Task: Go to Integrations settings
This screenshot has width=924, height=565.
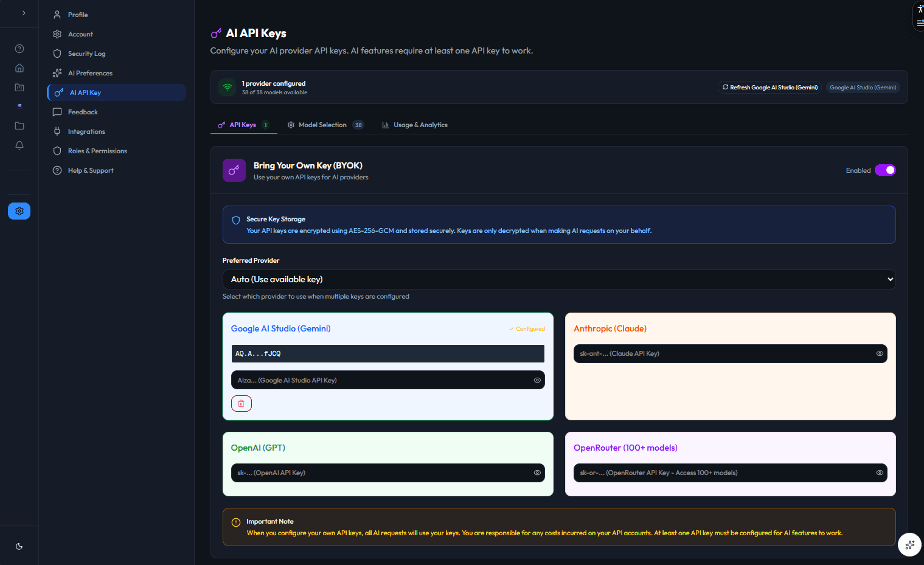Action: click(x=117, y=131)
